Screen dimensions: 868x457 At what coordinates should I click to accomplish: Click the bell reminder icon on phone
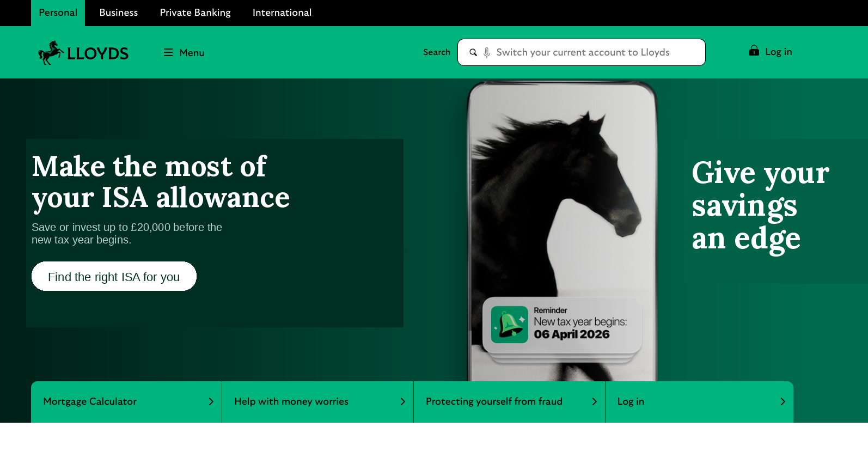[510, 325]
